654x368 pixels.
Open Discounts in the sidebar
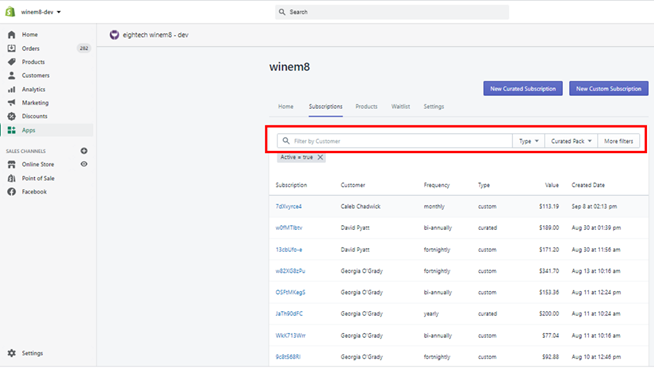[x=35, y=116]
